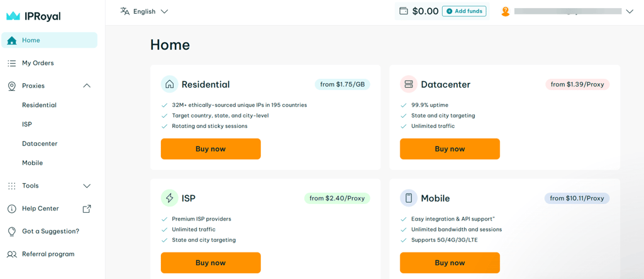
Task: Open Got a Suggestion page
Action: point(49,231)
